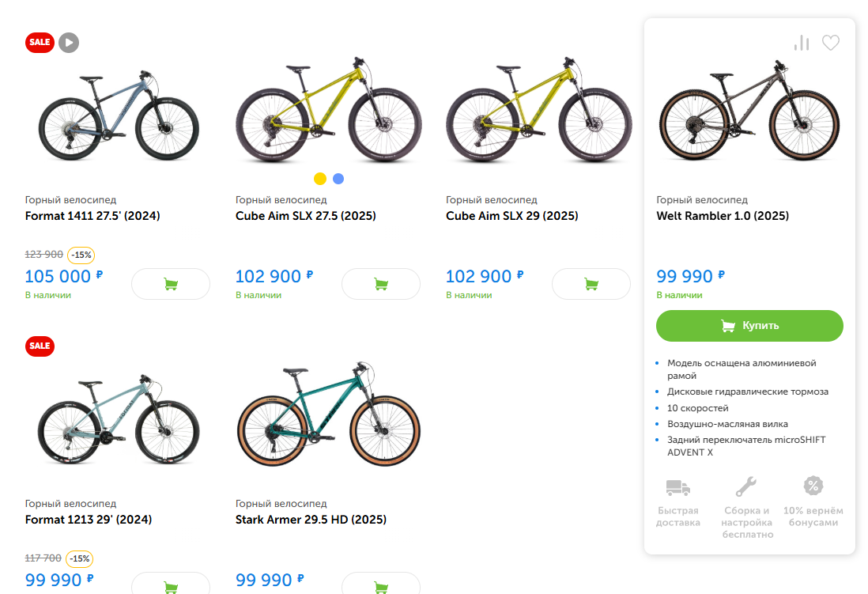The image size is (868, 594).
Task: Add Format 1213 29' to cart
Action: pyautogui.click(x=171, y=585)
